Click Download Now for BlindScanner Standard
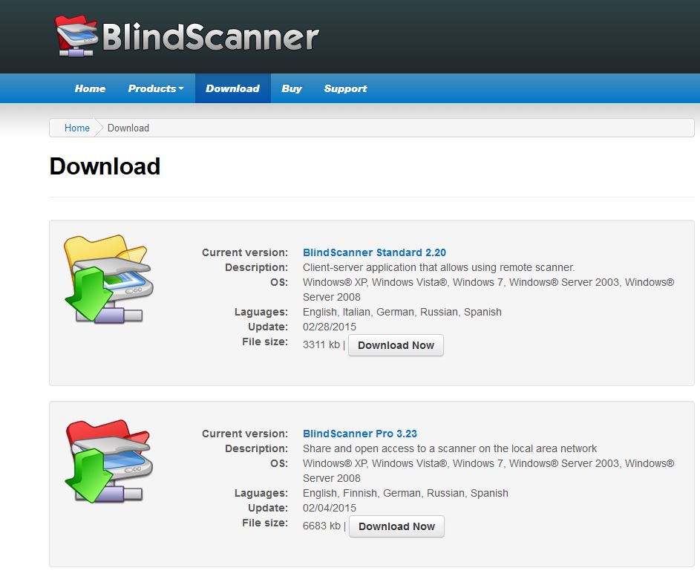700x588 pixels. click(396, 344)
